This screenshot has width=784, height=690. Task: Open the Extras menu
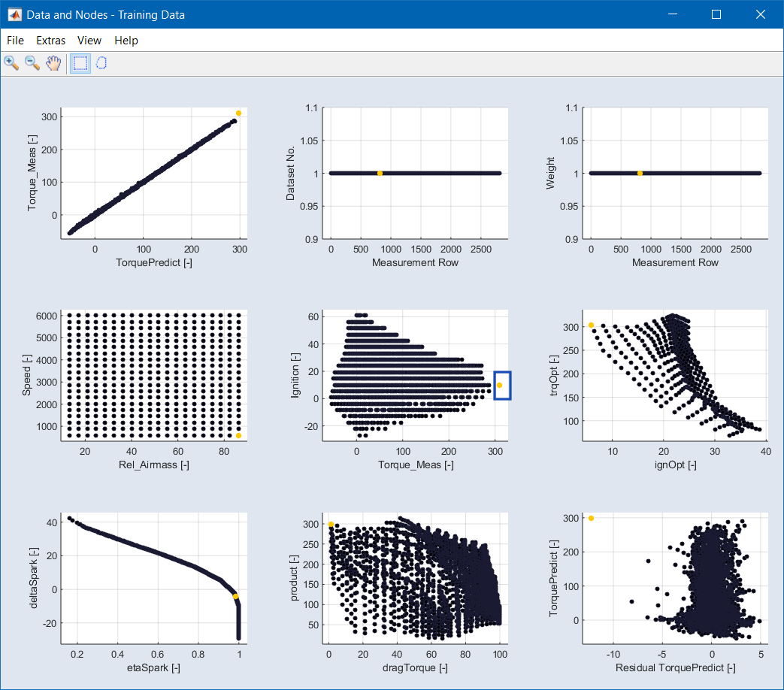[x=51, y=41]
